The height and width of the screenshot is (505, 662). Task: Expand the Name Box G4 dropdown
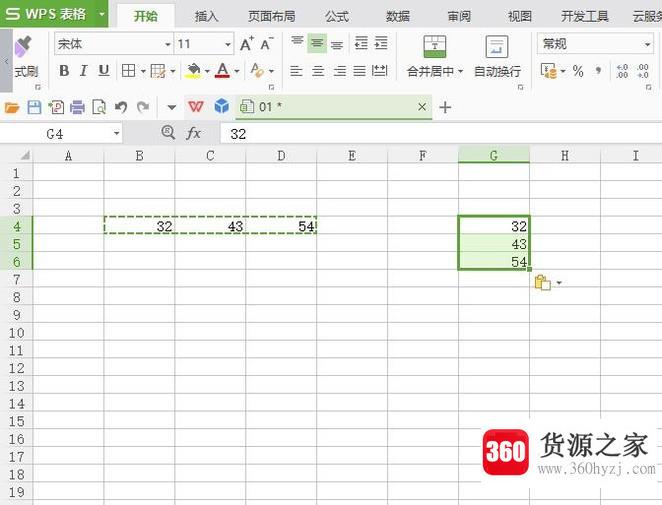pos(116,134)
